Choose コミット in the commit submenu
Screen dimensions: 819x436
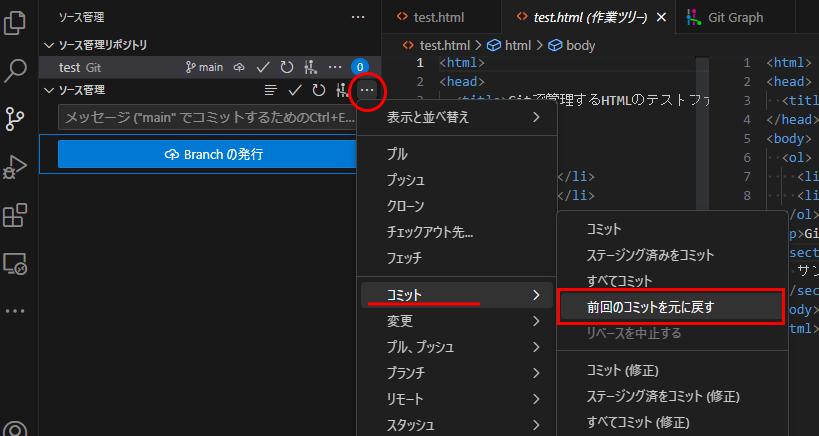pyautogui.click(x=672, y=229)
